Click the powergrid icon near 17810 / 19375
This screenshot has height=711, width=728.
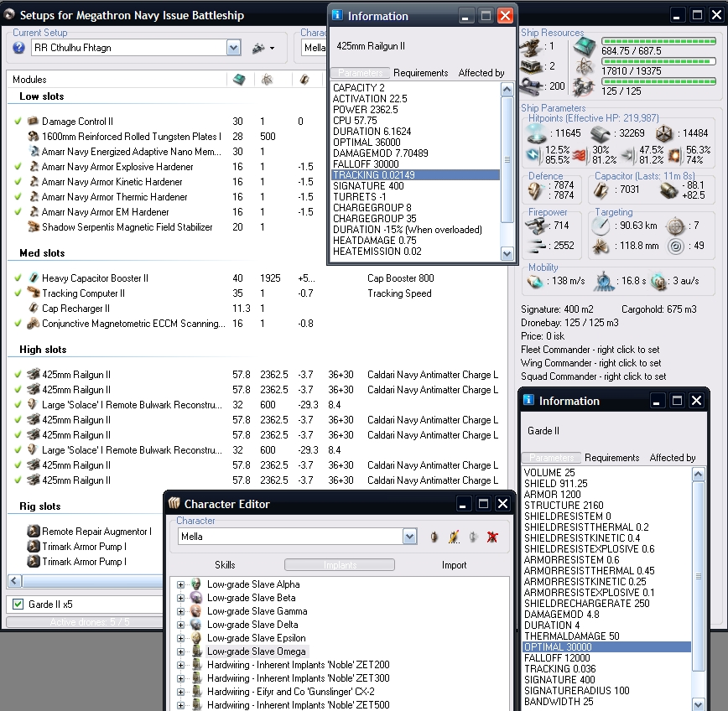pos(584,67)
